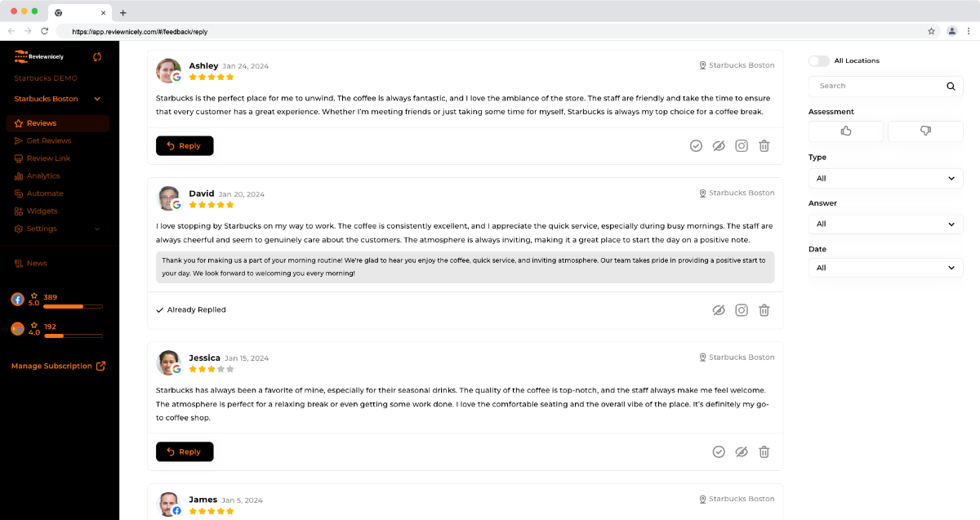Hide Jessica's review with eye icon
The width and height of the screenshot is (980, 520).
[x=742, y=451]
